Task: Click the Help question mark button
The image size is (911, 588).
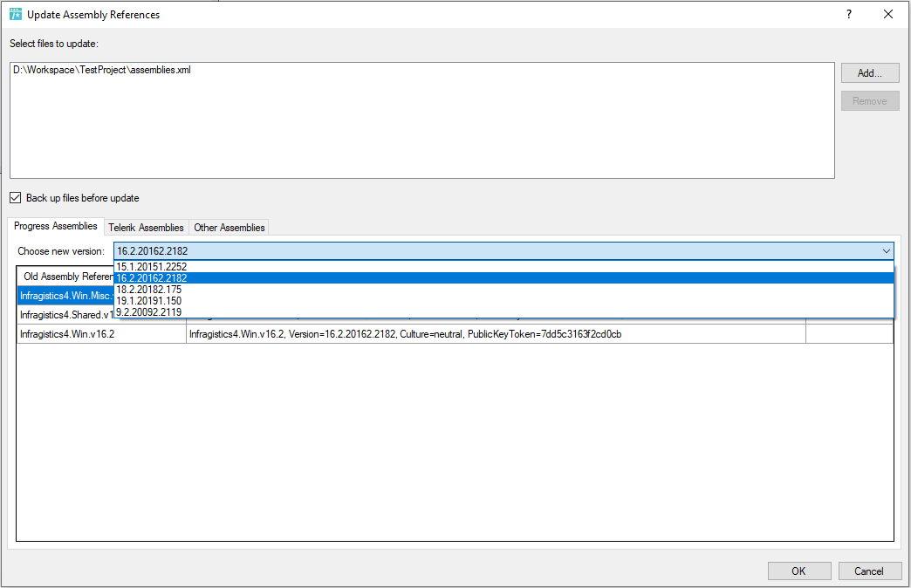Action: click(848, 15)
